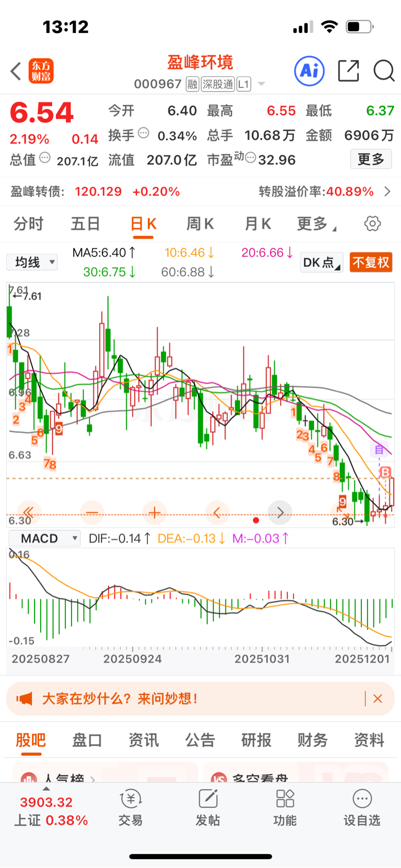Open 大家在炒什么?来问妙想! banner
The width and height of the screenshot is (401, 868).
tap(200, 699)
